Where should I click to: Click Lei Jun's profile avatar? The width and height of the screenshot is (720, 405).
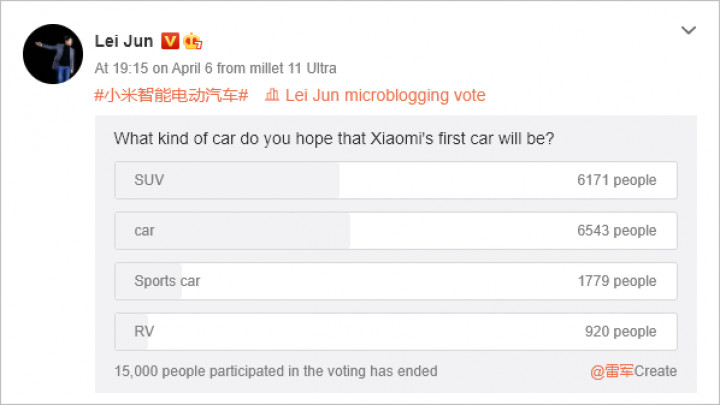pyautogui.click(x=53, y=54)
